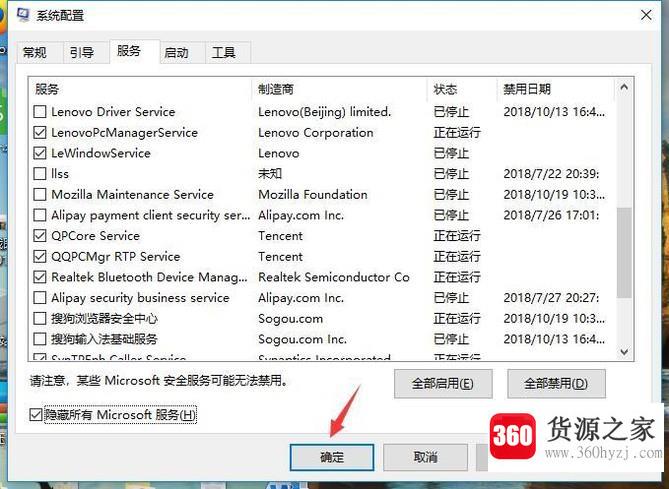Click the System Configuration title bar icon
The image size is (669, 489).
tap(23, 15)
